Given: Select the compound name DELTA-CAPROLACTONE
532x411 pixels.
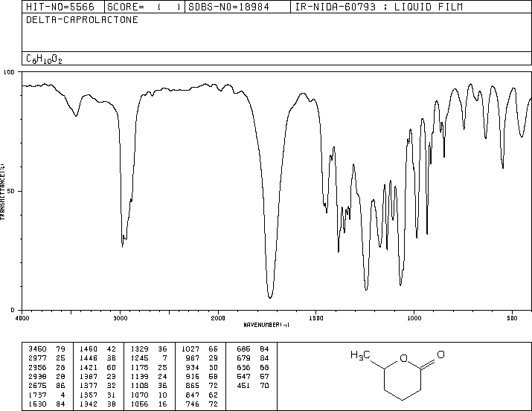Looking at the screenshot, I should (x=82, y=19).
